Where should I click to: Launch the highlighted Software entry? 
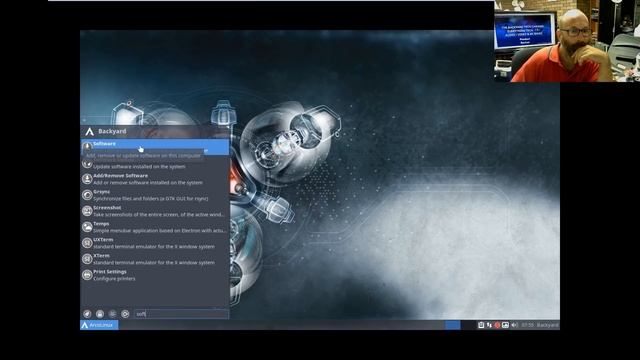[x=155, y=147]
